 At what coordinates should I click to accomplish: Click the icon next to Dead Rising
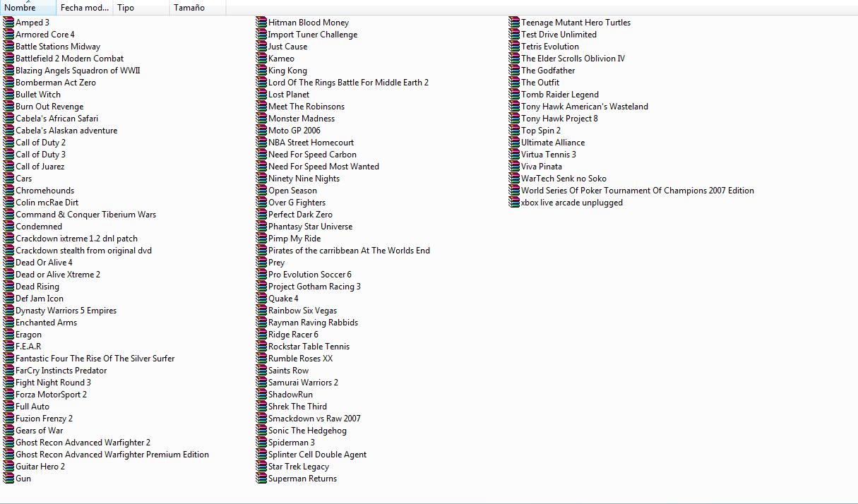click(8, 287)
